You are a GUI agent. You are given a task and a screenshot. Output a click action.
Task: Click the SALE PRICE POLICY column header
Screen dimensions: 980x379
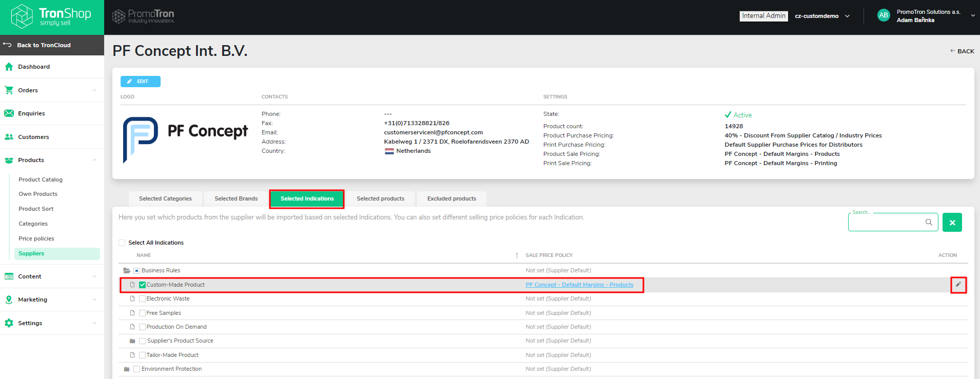click(x=549, y=255)
